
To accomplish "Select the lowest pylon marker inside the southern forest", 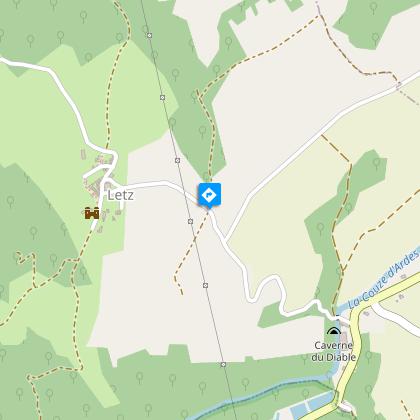I will [x=223, y=364].
